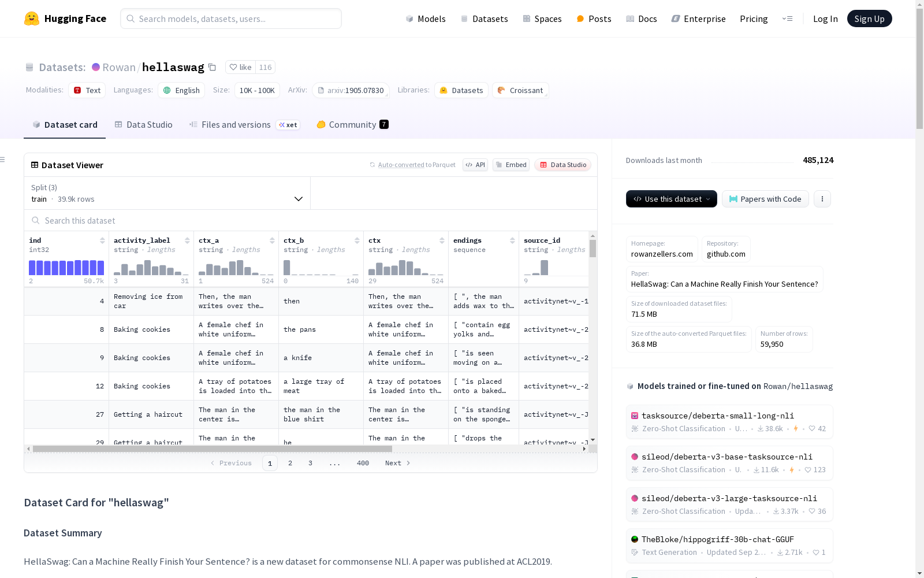Screen dimensions: 924x578
Task: Open the more options menu beside Papers with Code
Action: (822, 199)
